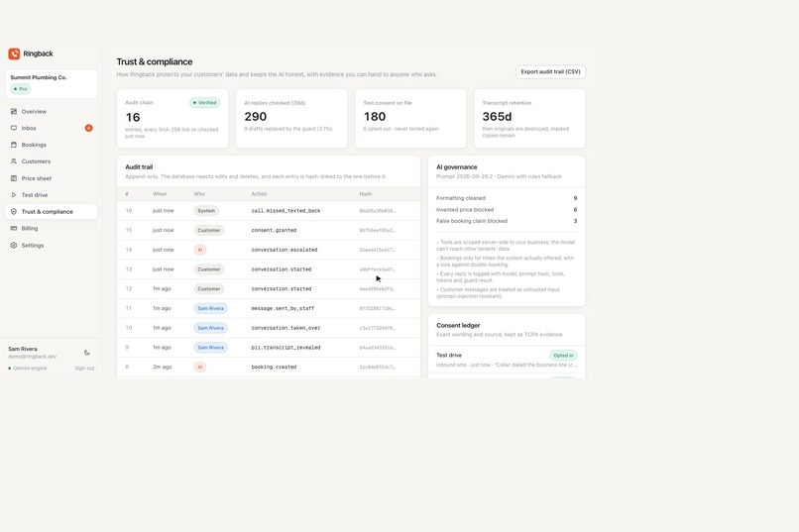Image resolution: width=799 pixels, height=532 pixels.
Task: Open Summit Plumbing Co. workspace card
Action: (51, 83)
